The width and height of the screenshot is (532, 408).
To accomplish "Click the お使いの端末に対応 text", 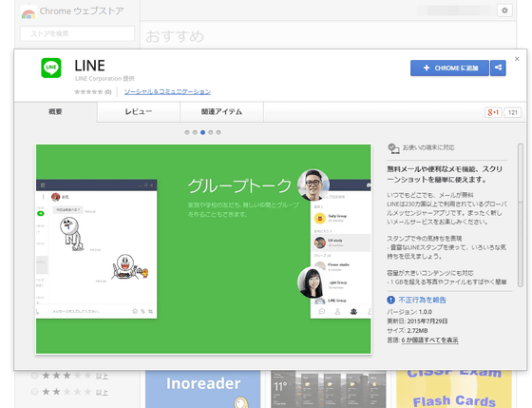I will (x=428, y=147).
